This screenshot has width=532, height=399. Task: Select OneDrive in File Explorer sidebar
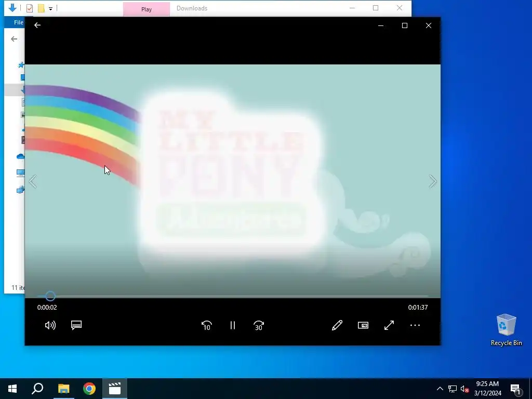(20, 156)
